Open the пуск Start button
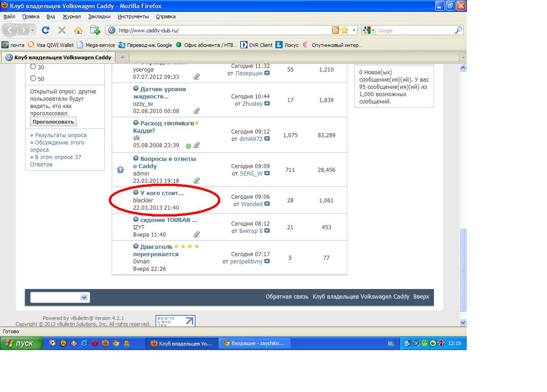Image resolution: width=547 pixels, height=392 pixels. pyautogui.click(x=22, y=344)
